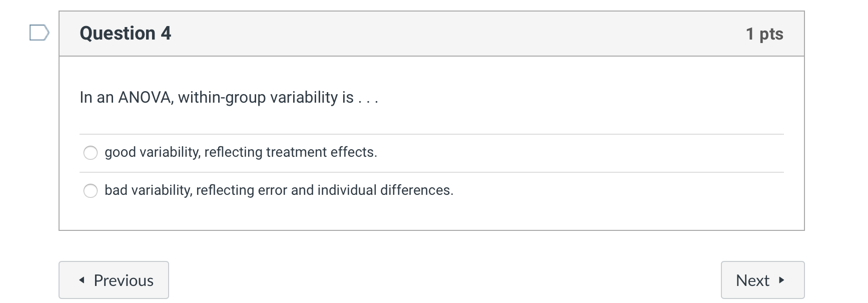The image size is (868, 303).
Task: Click the word "pts" in the header
Action: [771, 34]
